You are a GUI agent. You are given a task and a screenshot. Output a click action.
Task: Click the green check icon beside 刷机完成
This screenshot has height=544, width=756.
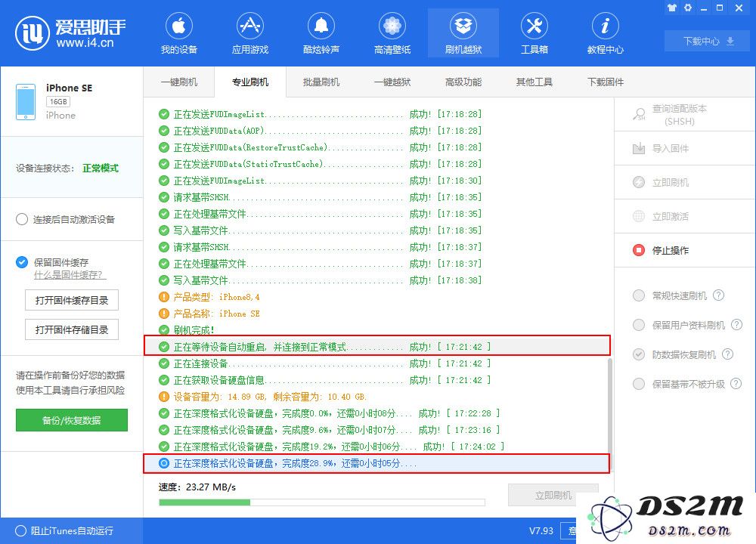pyautogui.click(x=164, y=330)
